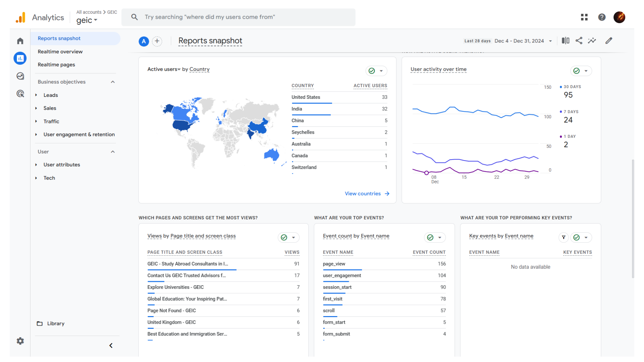
Task: Click the search magnifier icon
Action: click(135, 17)
